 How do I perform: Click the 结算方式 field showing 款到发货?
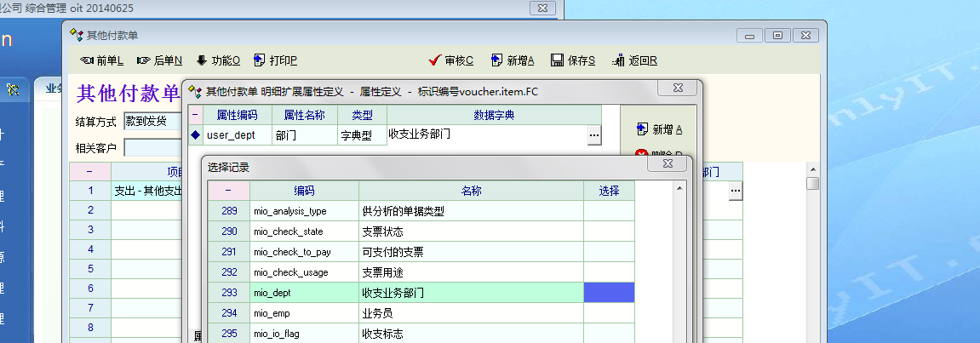[153, 122]
